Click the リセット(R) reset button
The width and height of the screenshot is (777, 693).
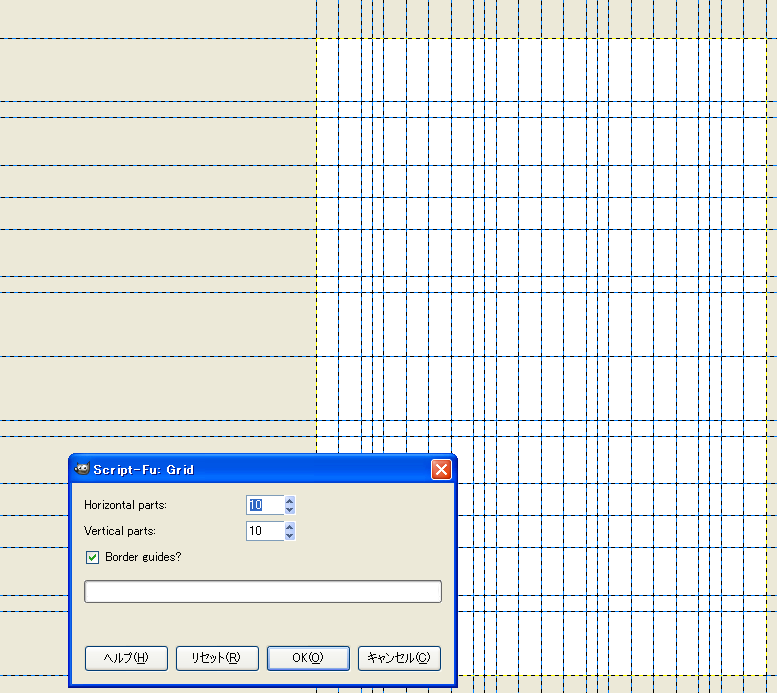[217, 658]
